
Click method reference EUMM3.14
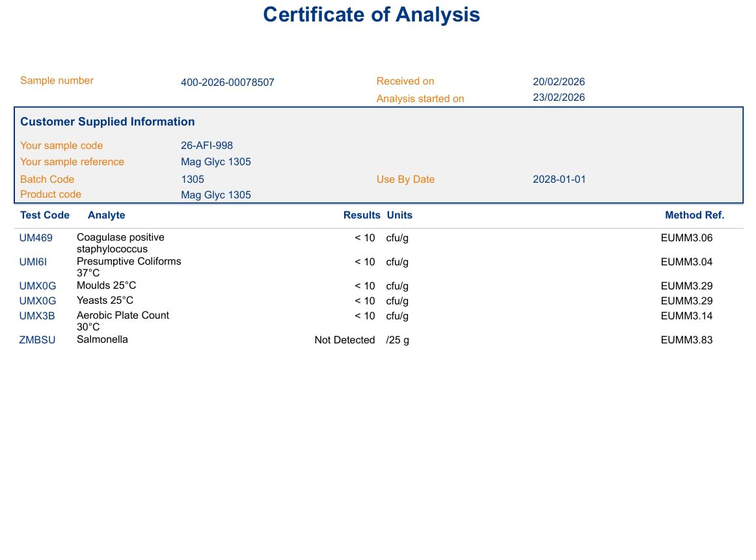[686, 315]
